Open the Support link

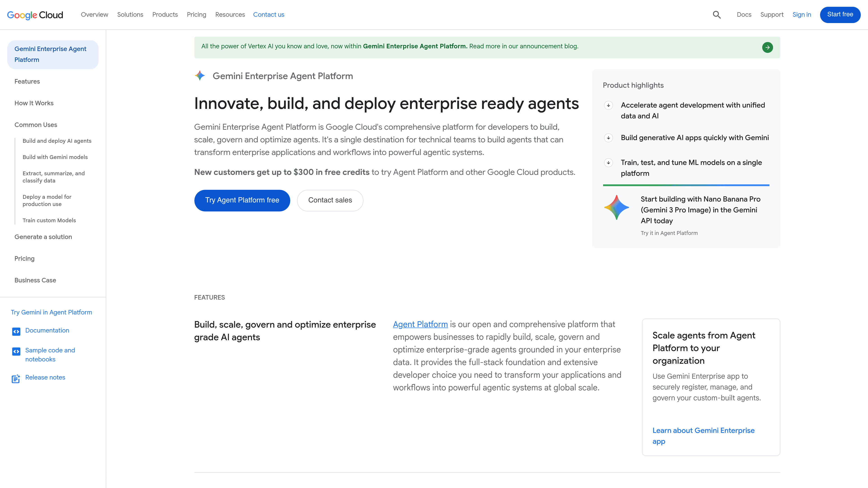(772, 14)
